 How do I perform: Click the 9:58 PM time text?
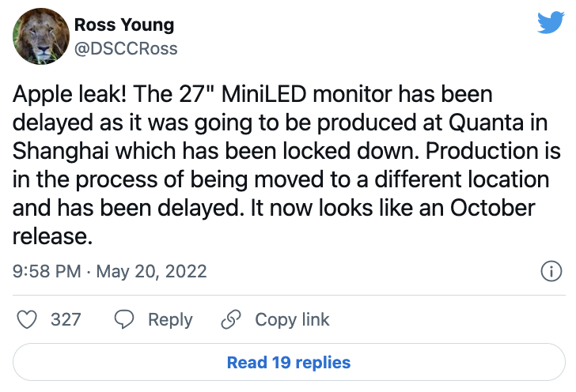click(x=47, y=272)
